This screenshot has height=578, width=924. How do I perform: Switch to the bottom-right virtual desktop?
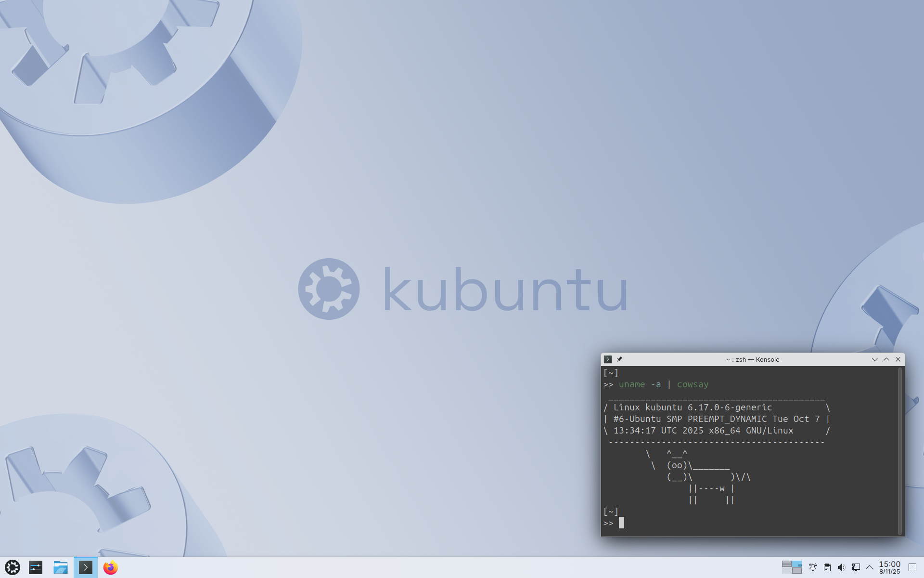(x=797, y=571)
